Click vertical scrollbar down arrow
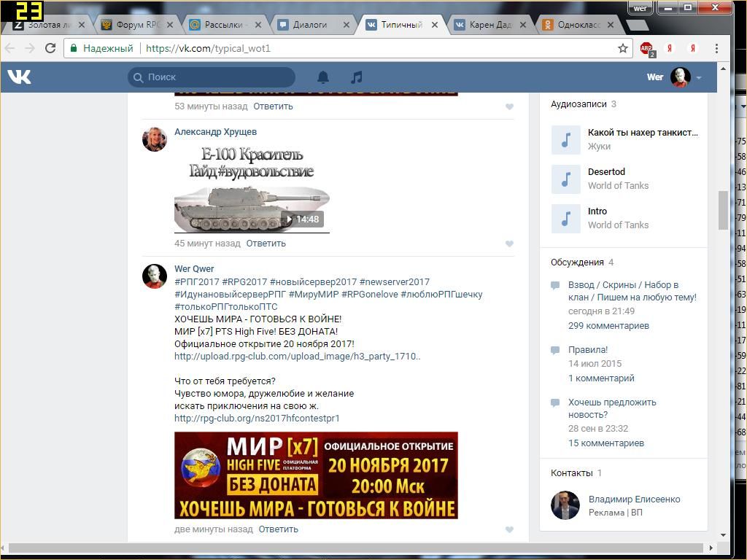747x560 pixels. point(723,535)
